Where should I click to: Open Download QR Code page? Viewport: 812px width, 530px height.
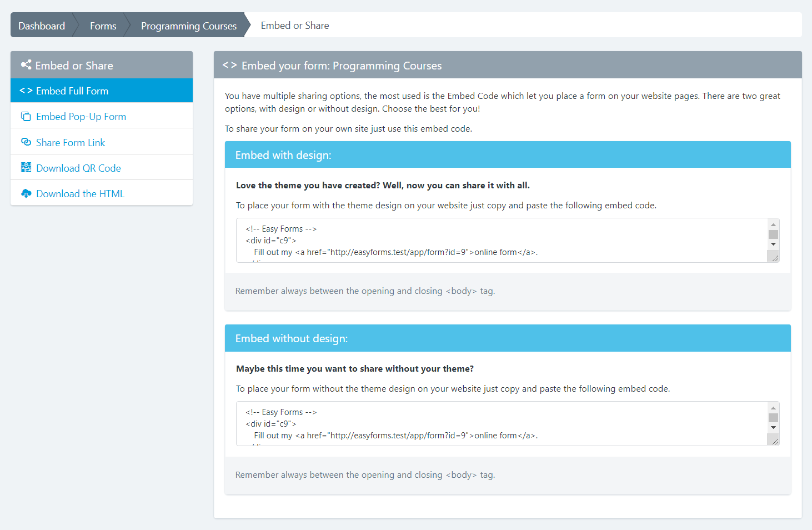point(78,168)
